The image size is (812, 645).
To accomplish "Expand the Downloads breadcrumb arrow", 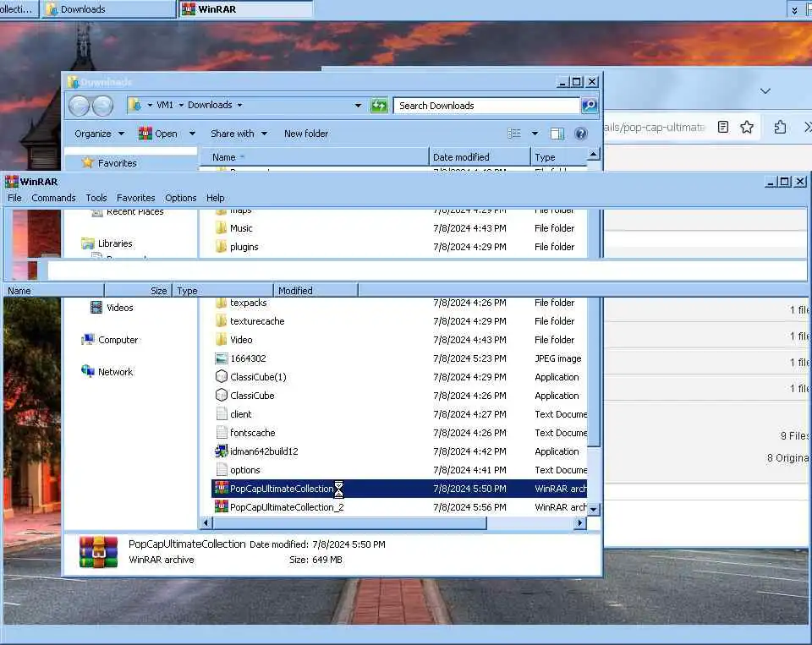I will tap(239, 105).
